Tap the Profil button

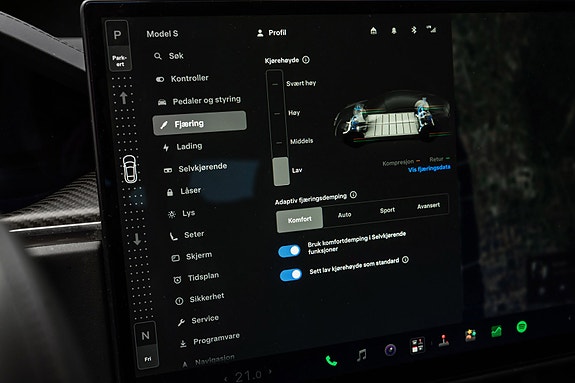(x=272, y=33)
